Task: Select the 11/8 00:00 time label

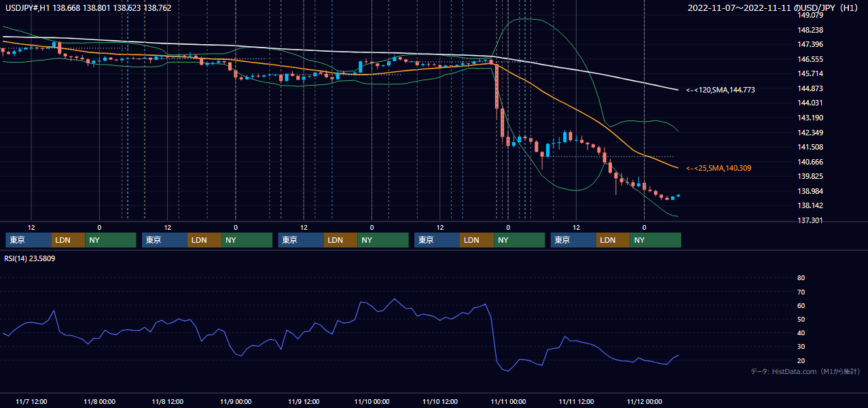Action: 99,401
